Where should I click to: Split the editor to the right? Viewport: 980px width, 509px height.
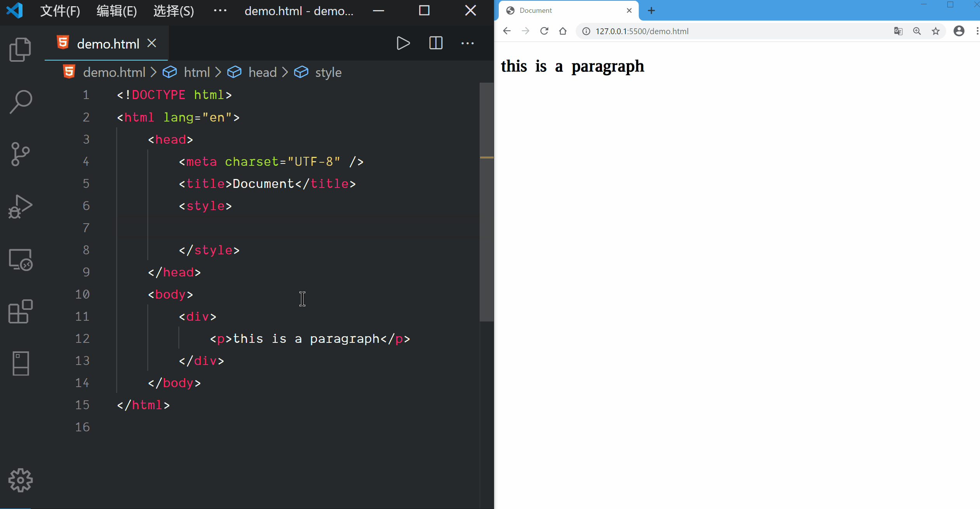tap(435, 43)
